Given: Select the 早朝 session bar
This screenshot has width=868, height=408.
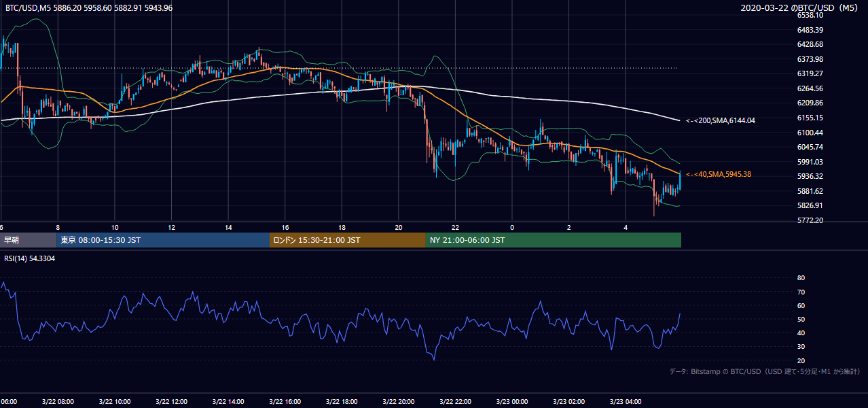Looking at the screenshot, I should tap(29, 240).
